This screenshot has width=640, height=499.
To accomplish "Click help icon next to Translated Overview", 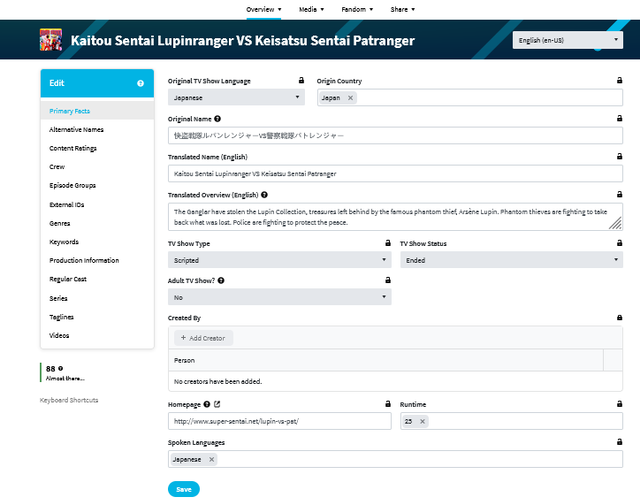I will pyautogui.click(x=264, y=195).
